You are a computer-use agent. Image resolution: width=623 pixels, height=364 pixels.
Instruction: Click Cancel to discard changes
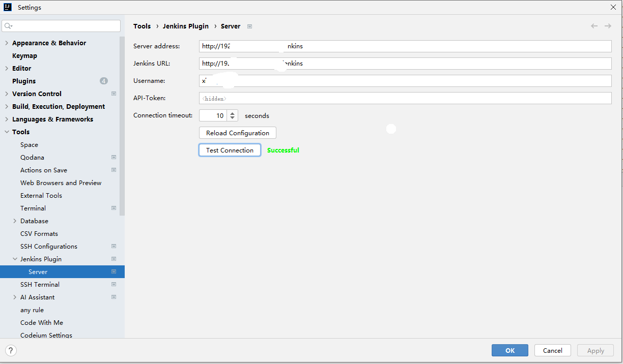pos(553,350)
